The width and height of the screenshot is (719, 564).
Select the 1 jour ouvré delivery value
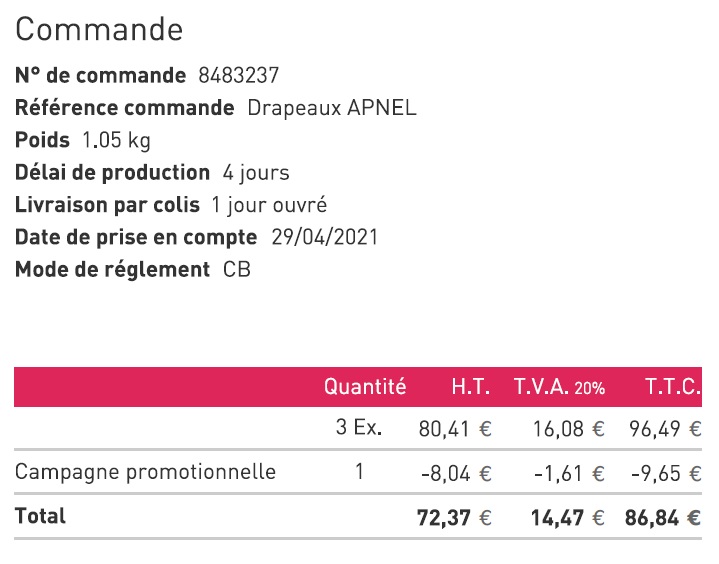click(269, 205)
